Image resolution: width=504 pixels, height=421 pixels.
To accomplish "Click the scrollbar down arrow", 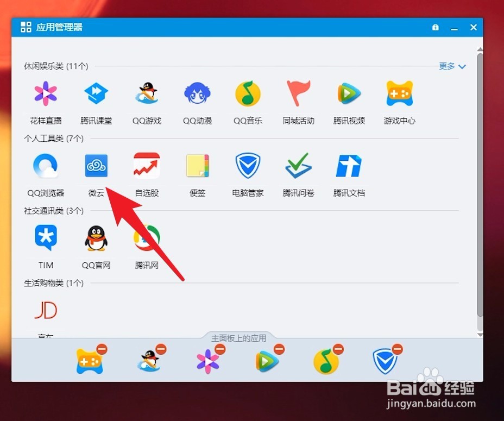I will pyautogui.click(x=480, y=335).
